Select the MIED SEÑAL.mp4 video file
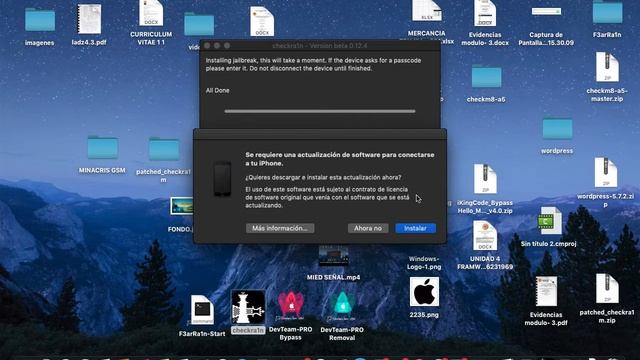This screenshot has width=640, height=360. pyautogui.click(x=333, y=256)
